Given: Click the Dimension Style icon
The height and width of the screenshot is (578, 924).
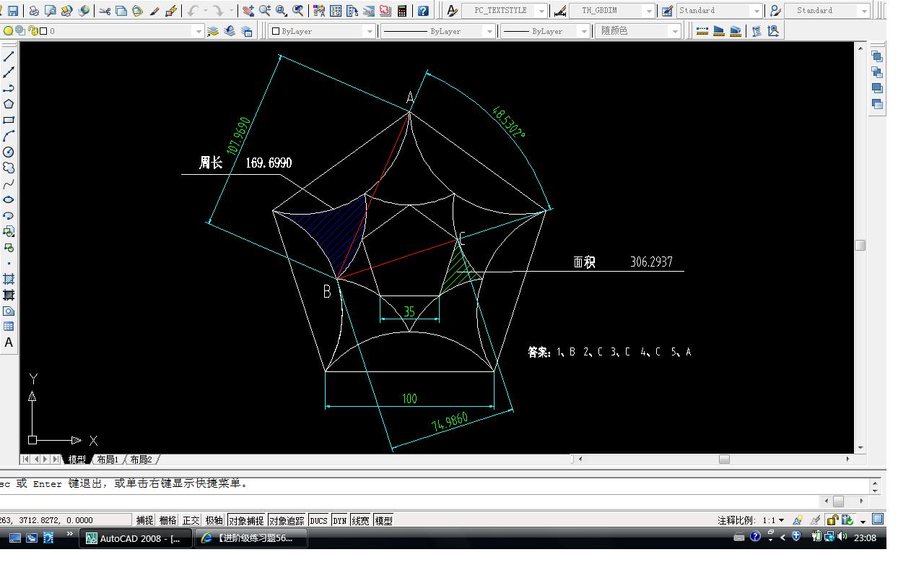Looking at the screenshot, I should pos(559,11).
